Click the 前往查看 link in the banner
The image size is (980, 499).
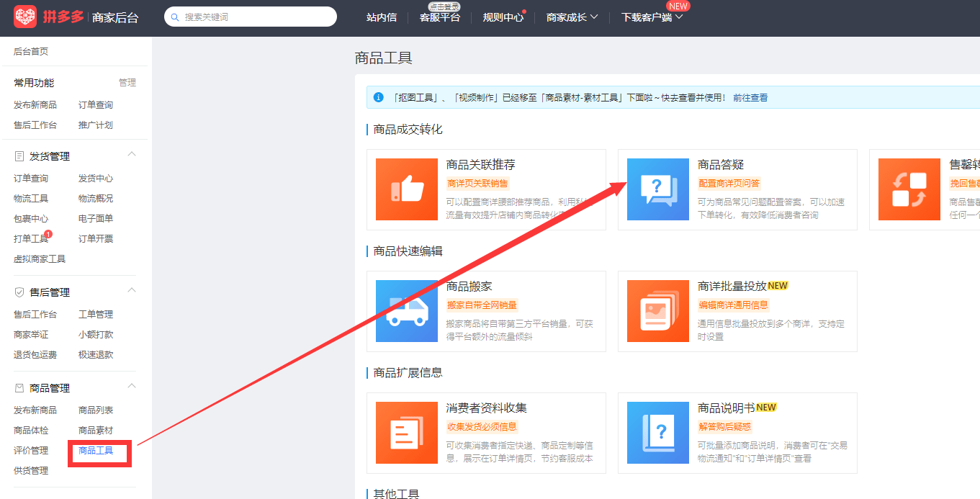pos(750,96)
